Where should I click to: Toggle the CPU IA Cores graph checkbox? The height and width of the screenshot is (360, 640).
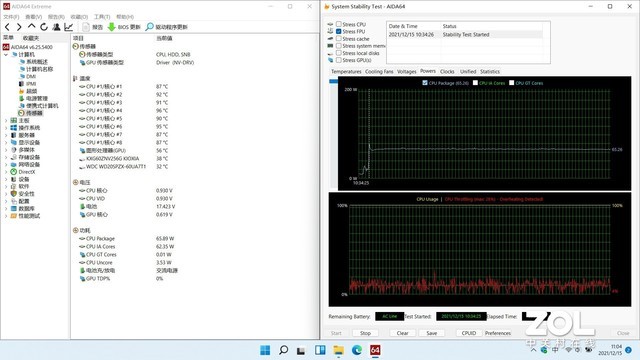click(x=475, y=83)
